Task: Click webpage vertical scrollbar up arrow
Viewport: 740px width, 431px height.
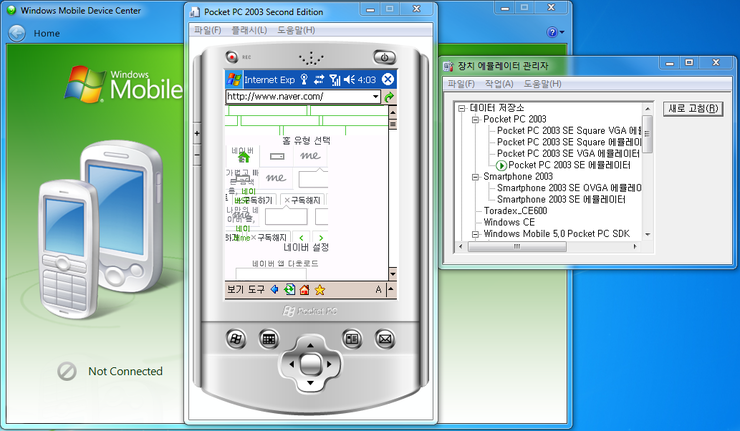Action: (392, 112)
